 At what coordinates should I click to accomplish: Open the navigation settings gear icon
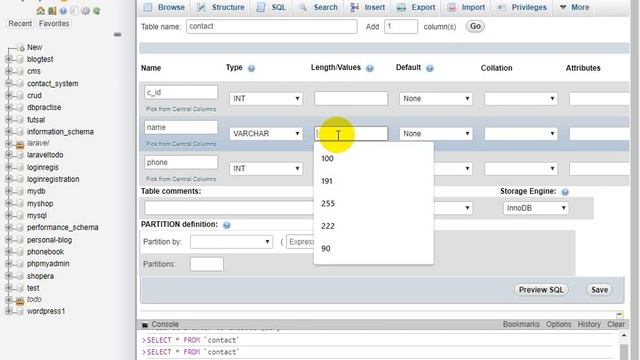coord(85,11)
